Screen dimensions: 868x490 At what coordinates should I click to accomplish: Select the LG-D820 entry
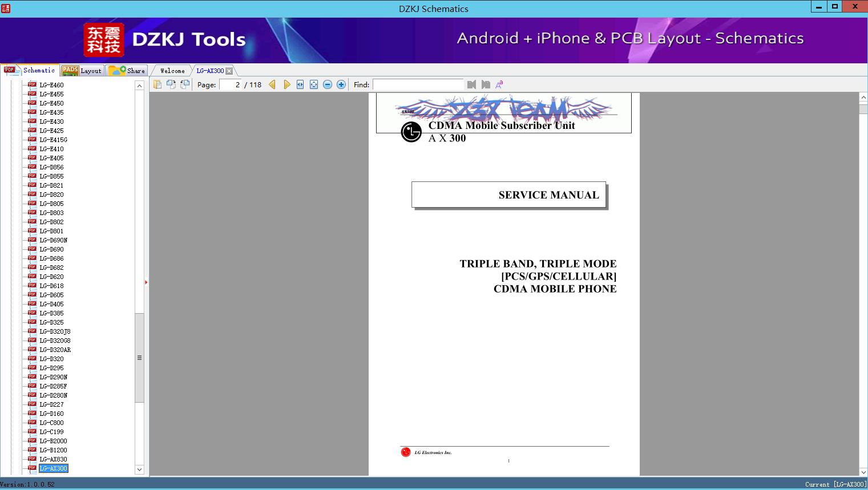pyautogui.click(x=51, y=195)
